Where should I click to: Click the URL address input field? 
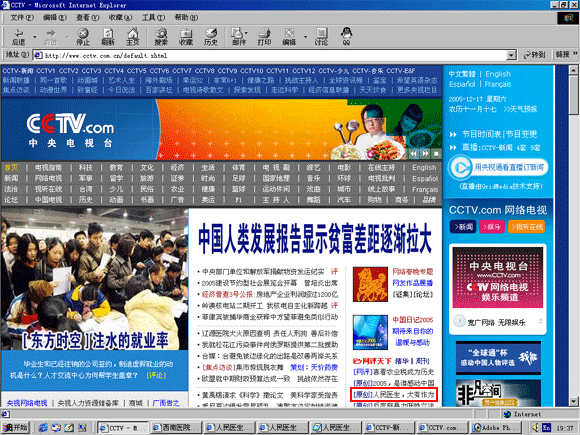point(270,55)
